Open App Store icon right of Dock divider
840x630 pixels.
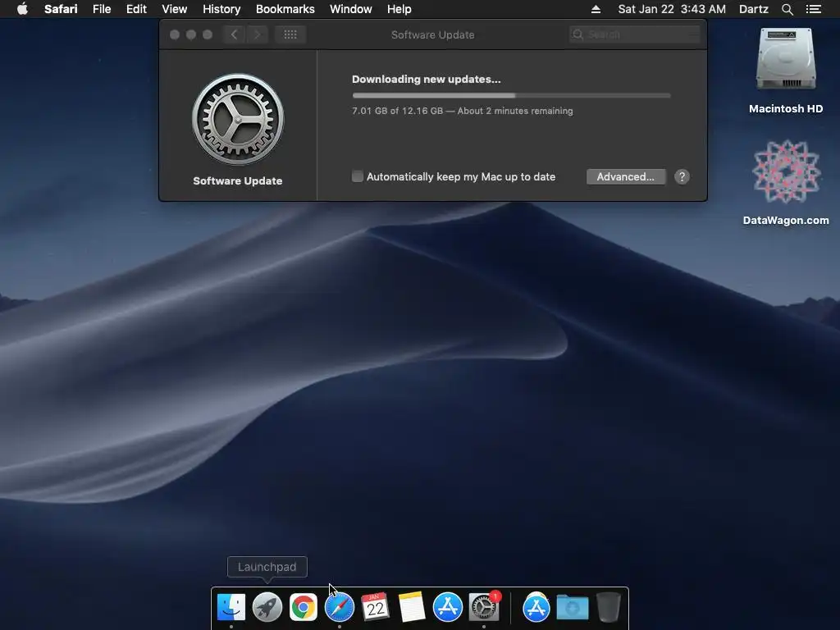point(536,607)
